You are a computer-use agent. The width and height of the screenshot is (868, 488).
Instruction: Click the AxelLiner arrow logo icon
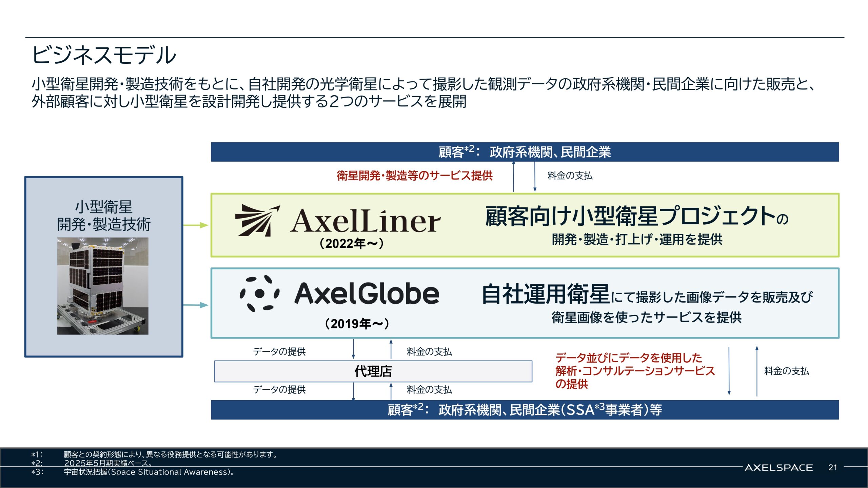coord(258,221)
